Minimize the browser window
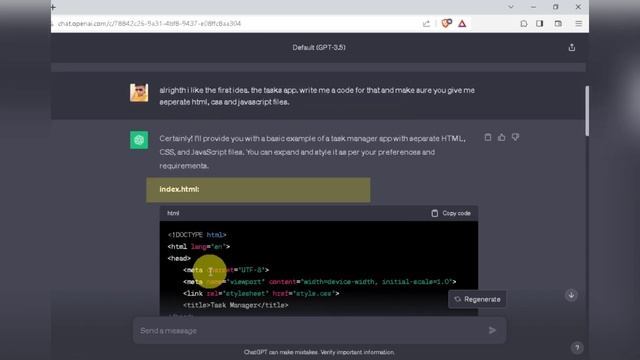This screenshot has width=640, height=360. pos(533,7)
